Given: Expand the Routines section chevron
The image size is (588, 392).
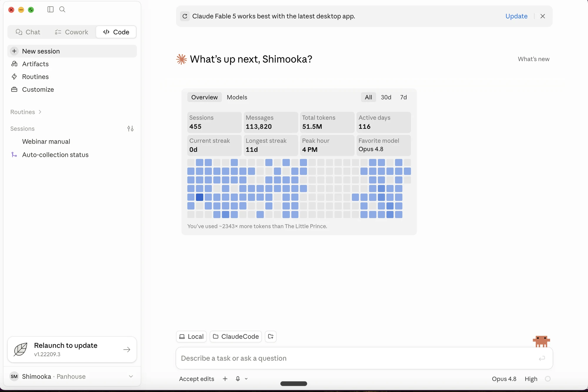Looking at the screenshot, I should tap(40, 112).
